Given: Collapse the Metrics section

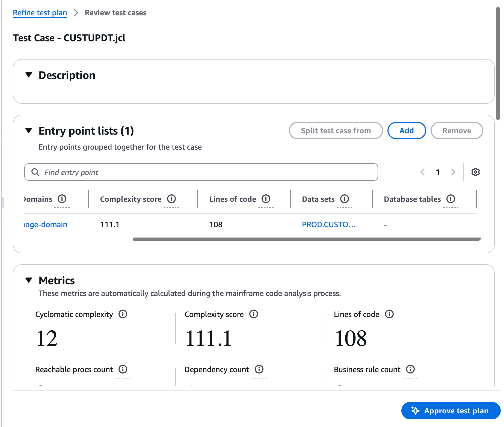Looking at the screenshot, I should [x=29, y=280].
